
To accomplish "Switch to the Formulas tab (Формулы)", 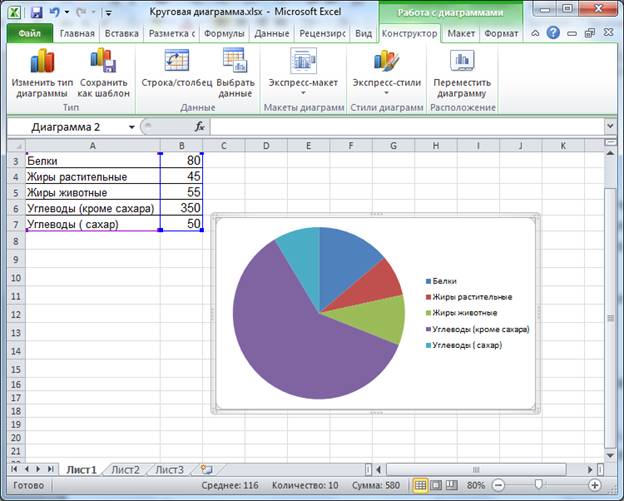I will 224,33.
